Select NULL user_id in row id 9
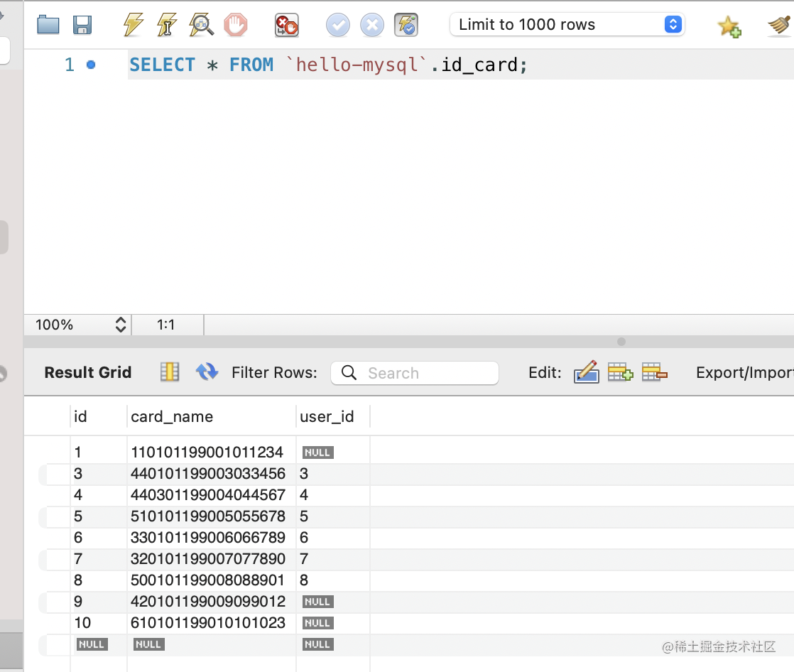 [317, 602]
